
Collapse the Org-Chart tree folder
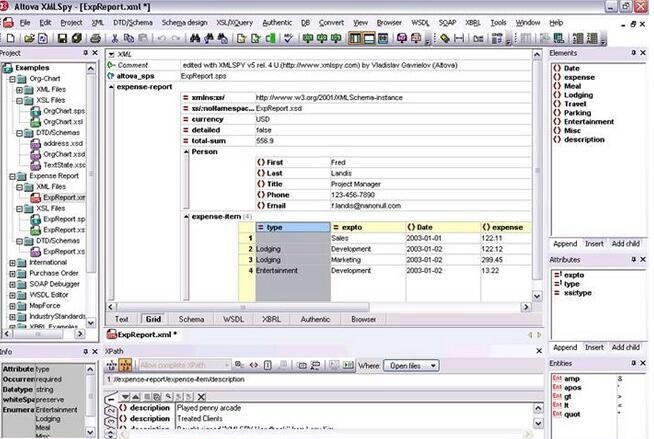12,78
